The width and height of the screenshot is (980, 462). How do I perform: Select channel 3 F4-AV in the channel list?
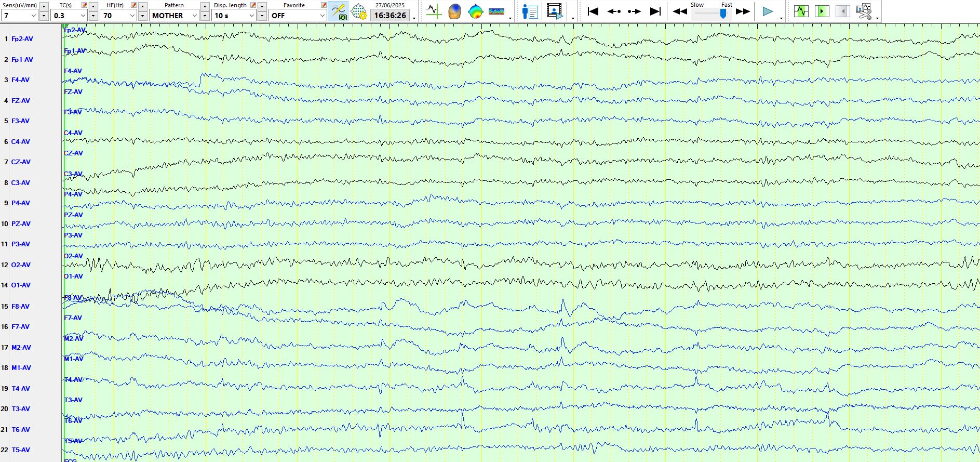click(x=20, y=80)
